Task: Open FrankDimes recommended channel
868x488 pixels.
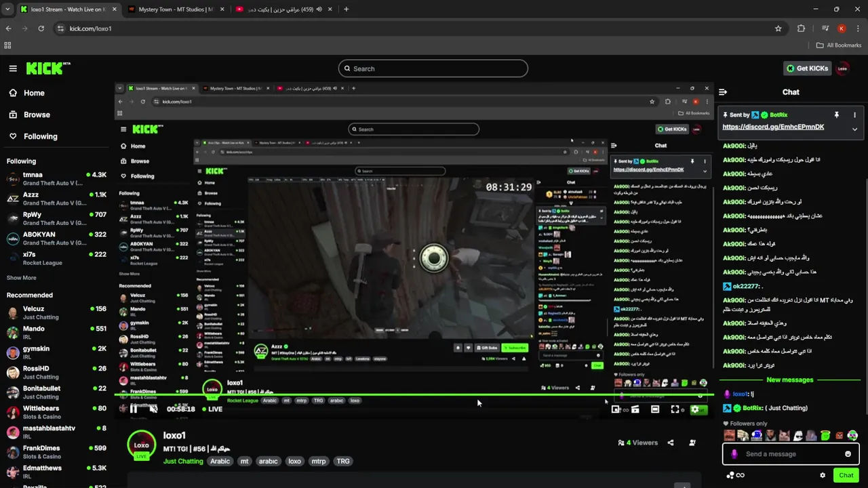Action: [56, 452]
